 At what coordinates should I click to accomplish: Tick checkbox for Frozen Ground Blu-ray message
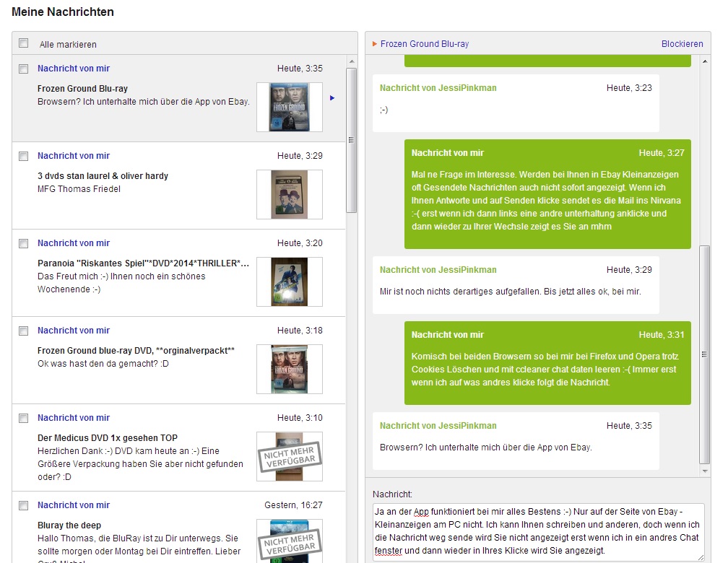pos(23,69)
